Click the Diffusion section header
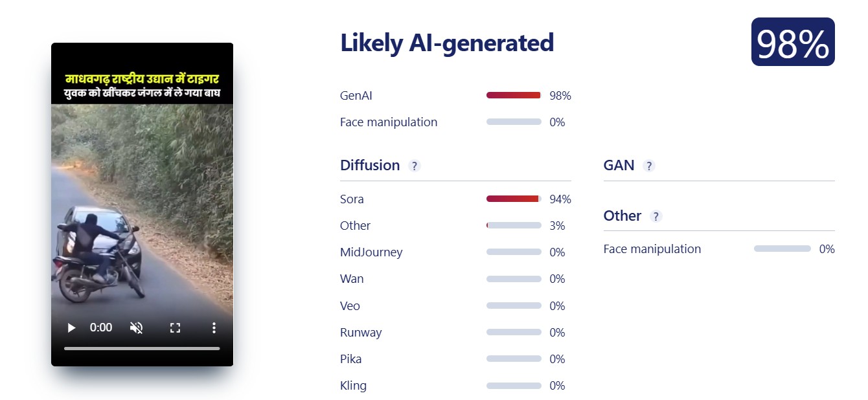The image size is (868, 400). (x=370, y=165)
